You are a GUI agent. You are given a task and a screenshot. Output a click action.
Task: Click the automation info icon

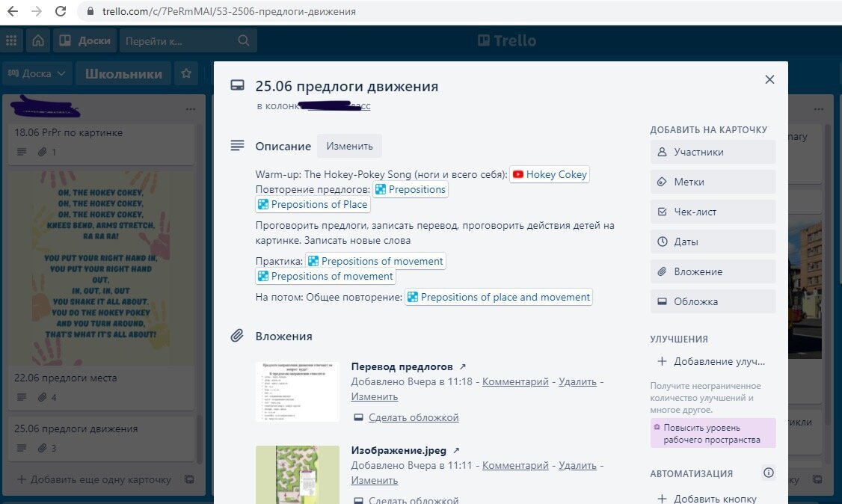tap(769, 473)
